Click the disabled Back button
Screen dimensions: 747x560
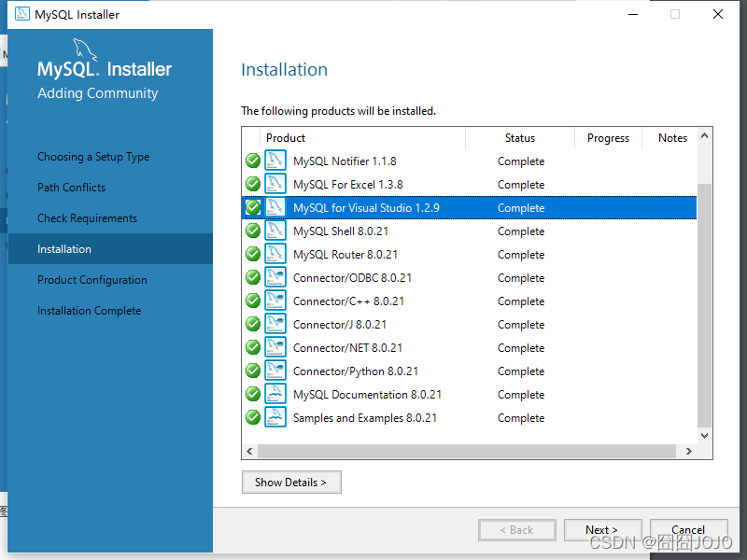pyautogui.click(x=517, y=529)
